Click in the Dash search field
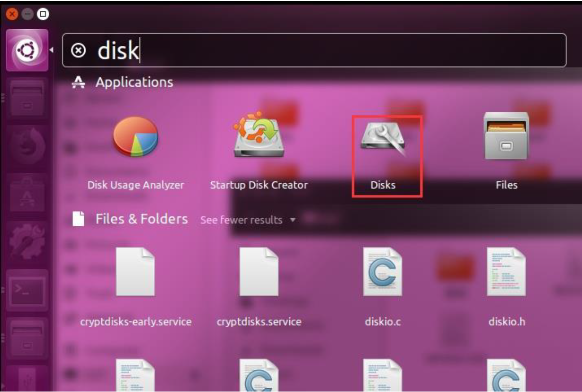Screen dimensions: 582x392 314,50
